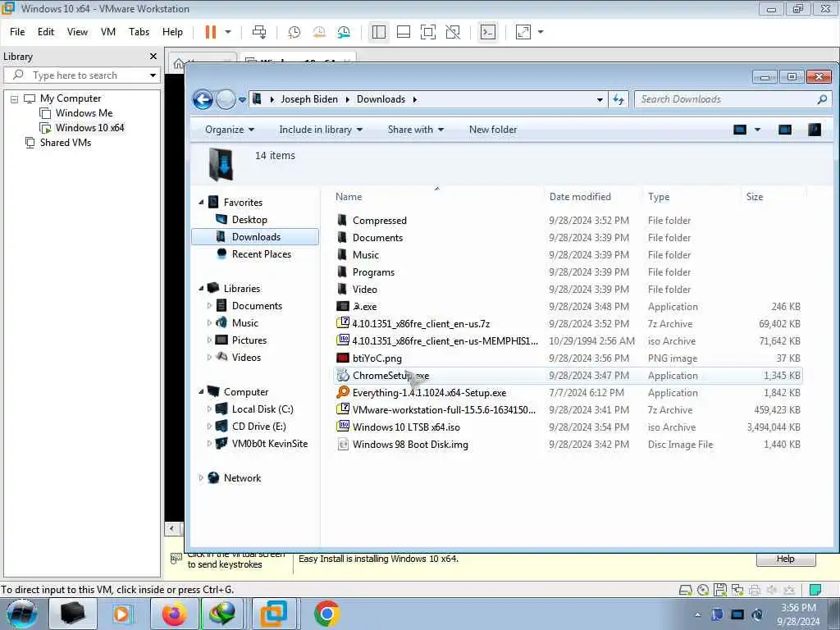Click the hard disk device status icon
The image size is (840, 630).
[685, 590]
